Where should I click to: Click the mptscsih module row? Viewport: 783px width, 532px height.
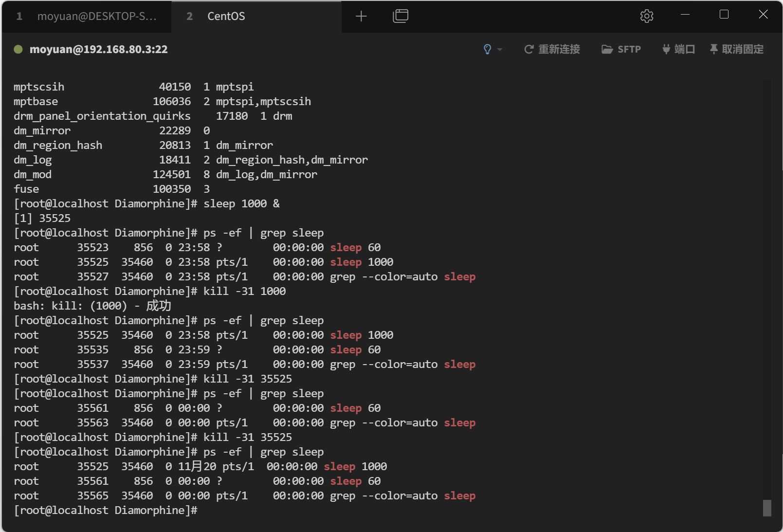pos(134,87)
